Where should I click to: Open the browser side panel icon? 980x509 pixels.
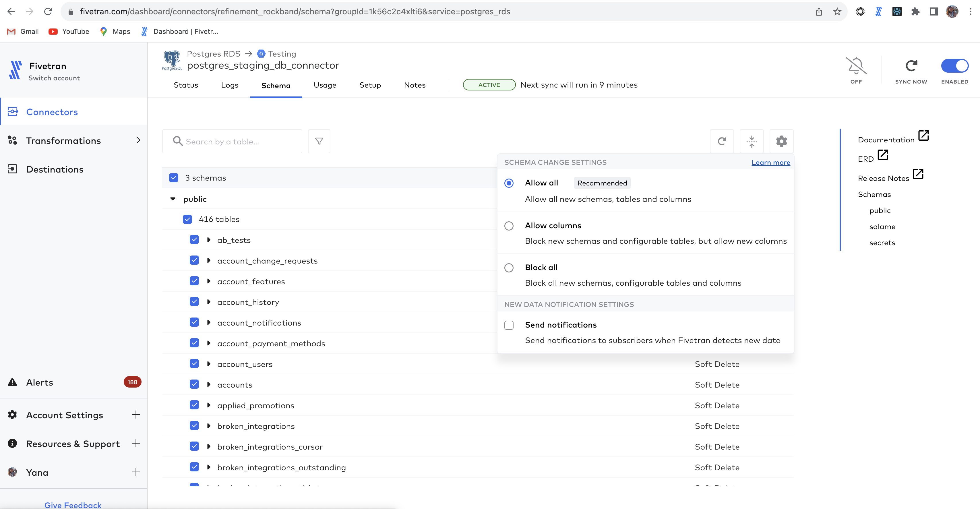click(933, 11)
